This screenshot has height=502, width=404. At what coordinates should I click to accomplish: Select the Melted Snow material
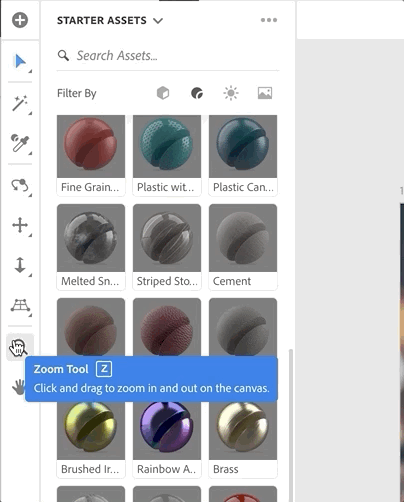coord(91,238)
